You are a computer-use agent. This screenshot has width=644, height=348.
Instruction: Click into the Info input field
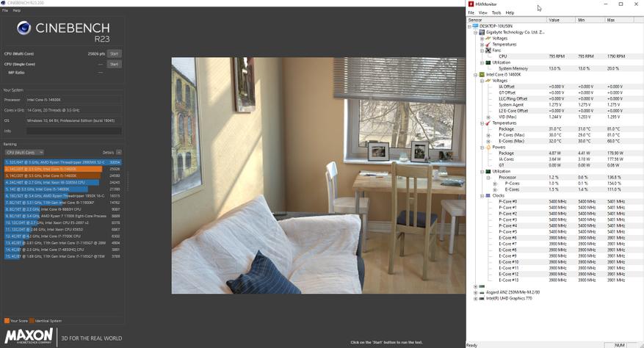pos(74,131)
